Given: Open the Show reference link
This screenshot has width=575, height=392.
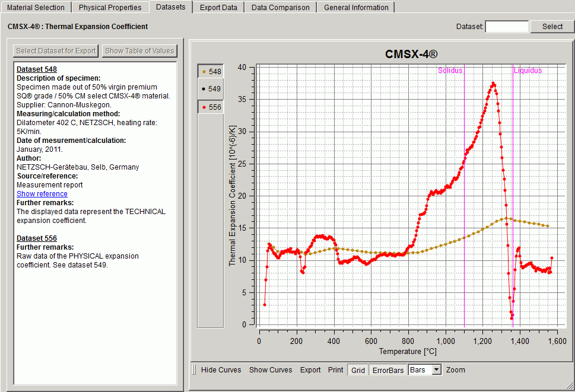Looking at the screenshot, I should pos(42,194).
